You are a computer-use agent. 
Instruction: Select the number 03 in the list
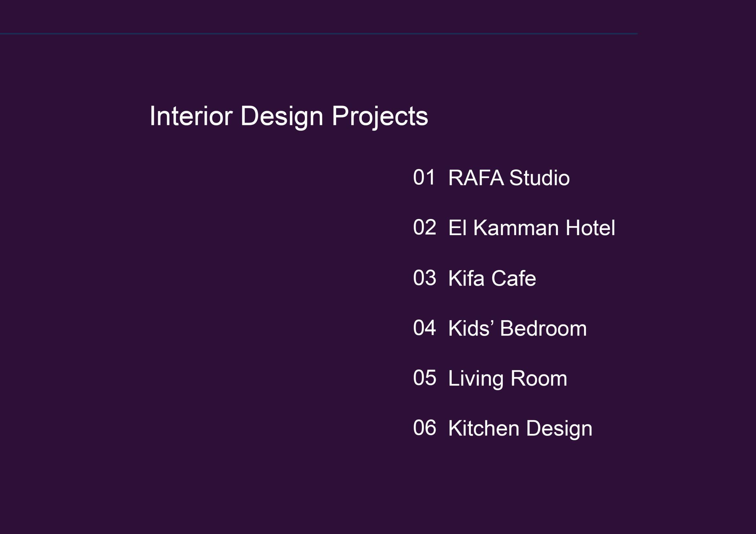point(425,278)
